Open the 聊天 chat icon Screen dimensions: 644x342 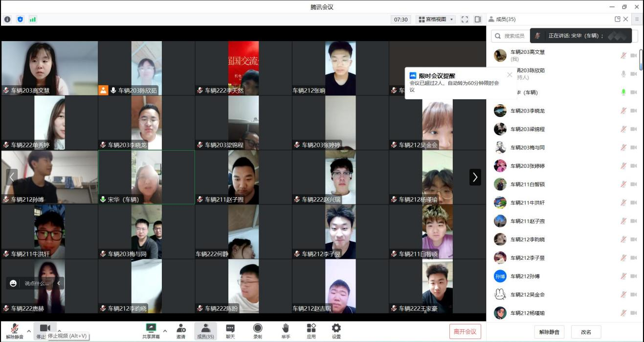230,328
